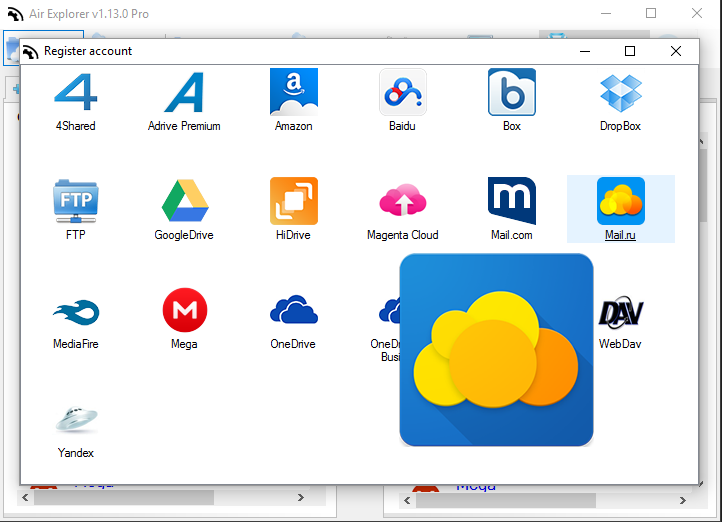The image size is (722, 522).
Task: Select the Baidu cloud icon
Action: [x=403, y=92]
